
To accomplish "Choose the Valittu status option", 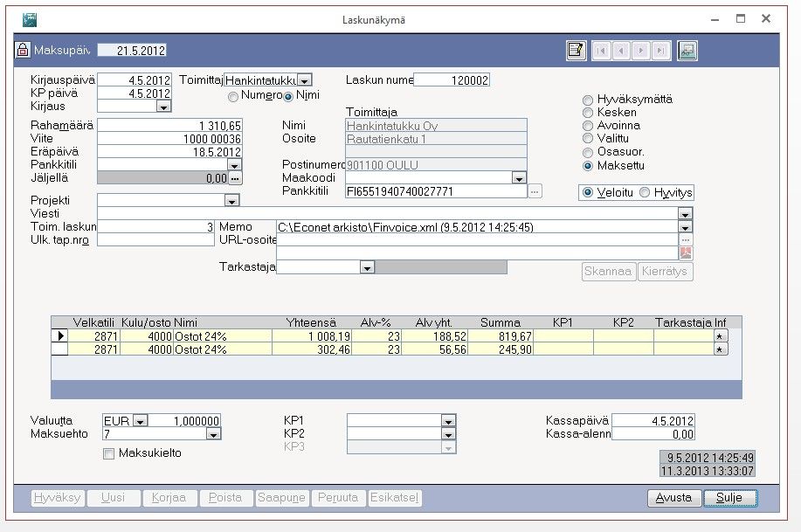I will point(588,139).
